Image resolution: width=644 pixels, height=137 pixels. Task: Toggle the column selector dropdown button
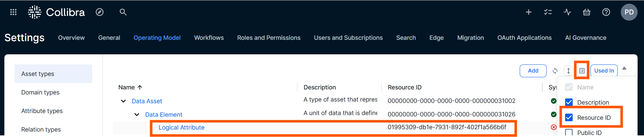[x=582, y=71]
